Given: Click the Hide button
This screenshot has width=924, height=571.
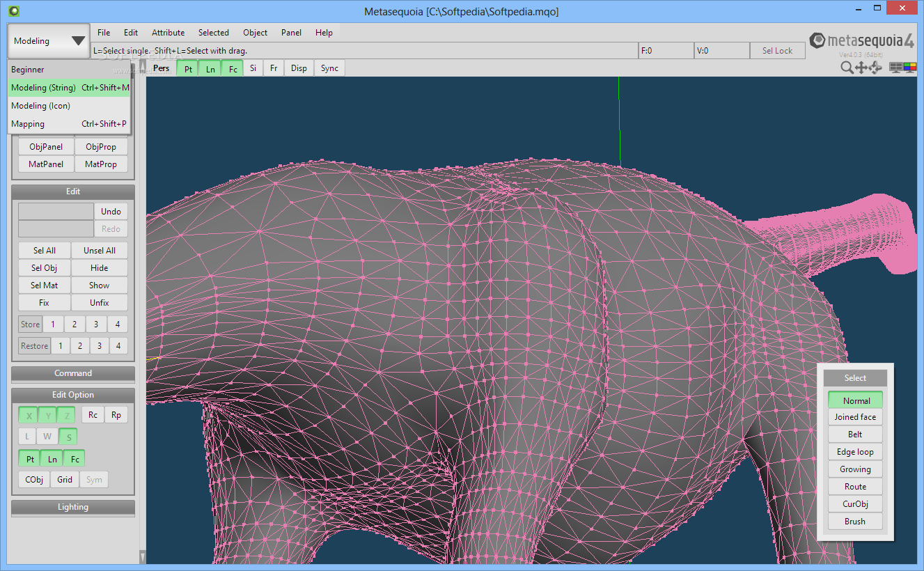Looking at the screenshot, I should point(100,268).
